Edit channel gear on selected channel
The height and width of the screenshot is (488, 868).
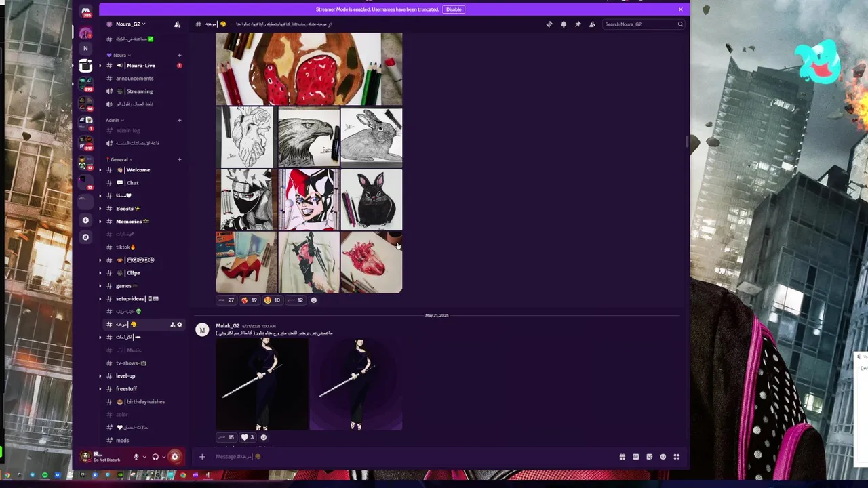click(180, 325)
